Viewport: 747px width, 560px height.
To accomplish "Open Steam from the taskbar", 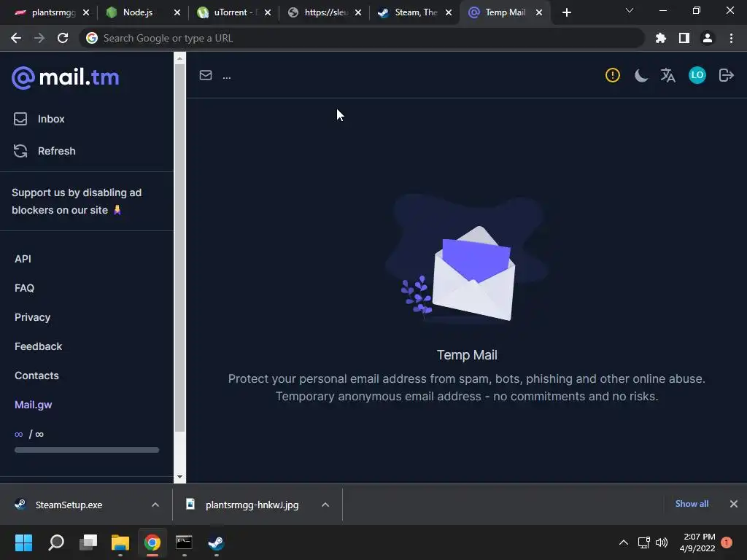I will point(216,542).
